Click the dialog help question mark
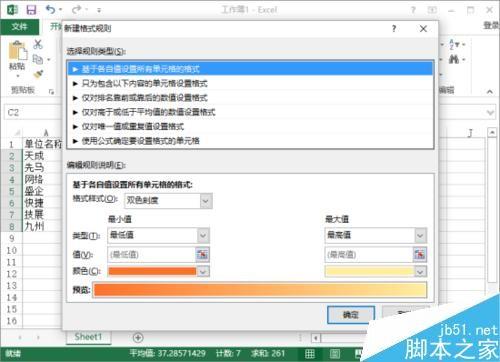The image size is (500, 362). pyautogui.click(x=394, y=29)
